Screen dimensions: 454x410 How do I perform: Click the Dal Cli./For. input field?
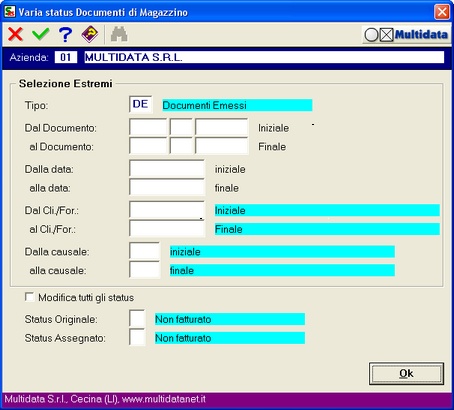tap(167, 210)
